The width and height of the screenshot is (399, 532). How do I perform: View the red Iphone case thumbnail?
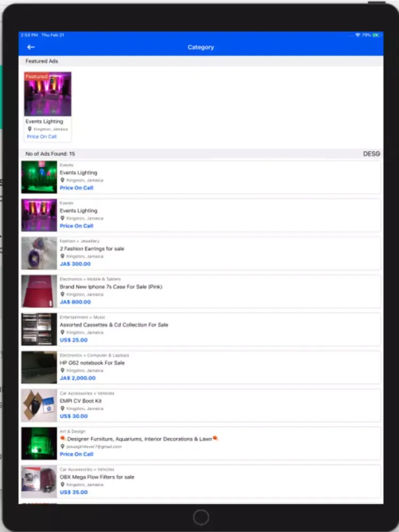click(39, 291)
